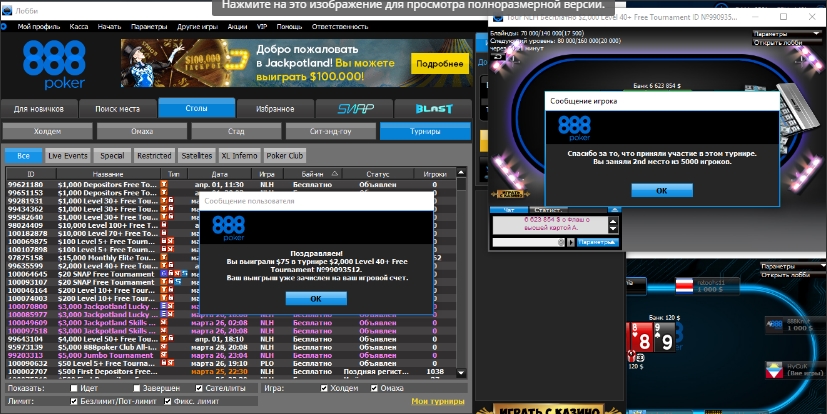Image resolution: width=827 pixels, height=414 pixels.
Task: Uncheck the Сателлиты checkbox
Action: [199, 388]
